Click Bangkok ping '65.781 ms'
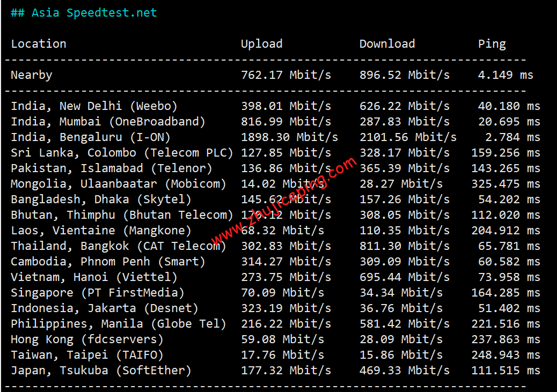Viewport: 557px width, 392px height. click(x=509, y=246)
